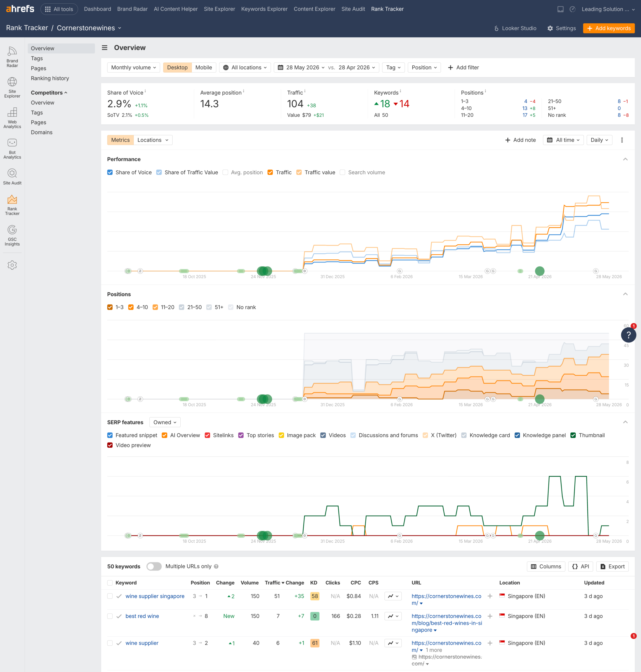Viewport: 641px width, 672px height.
Task: Open Brand Radar in the left sidebar
Action: pos(12,57)
